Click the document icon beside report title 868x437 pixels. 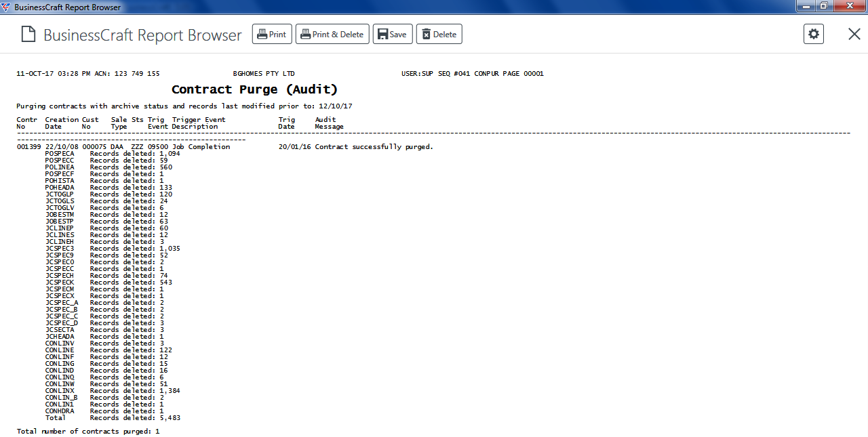coord(28,35)
